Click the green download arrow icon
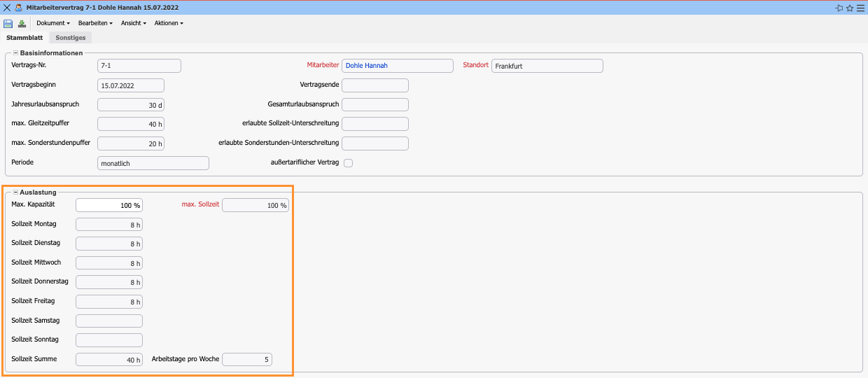868x378 pixels. point(22,23)
